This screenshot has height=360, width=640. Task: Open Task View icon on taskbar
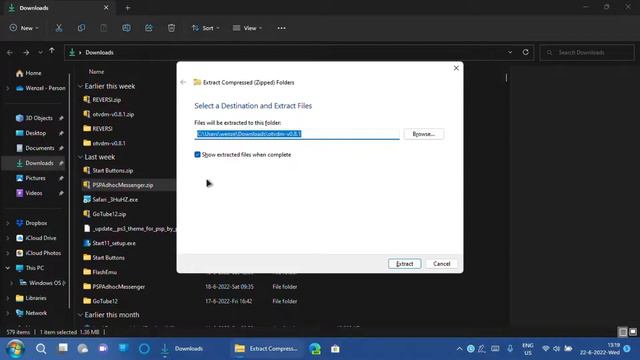point(63,348)
